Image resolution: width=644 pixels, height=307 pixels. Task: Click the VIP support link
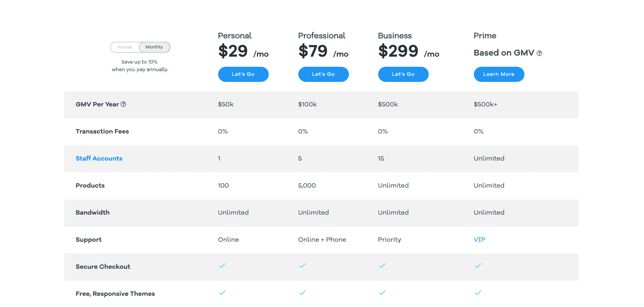click(x=479, y=239)
